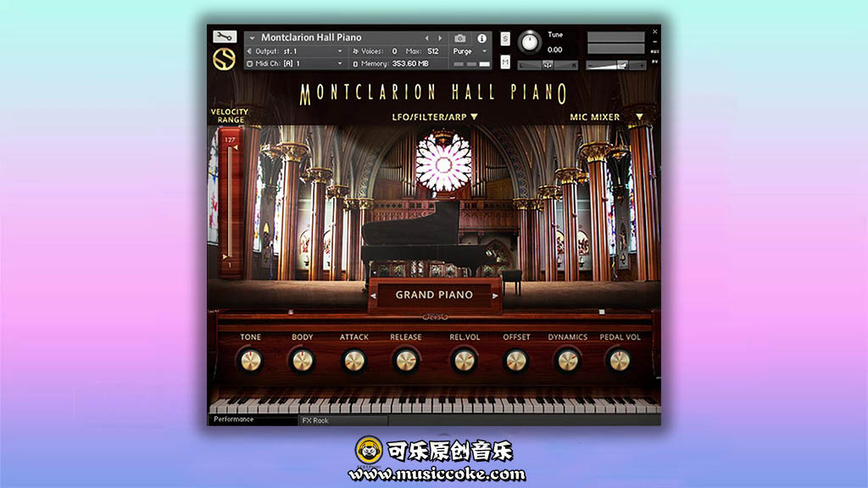
Task: Minimize instrument header view
Action: 655,42
